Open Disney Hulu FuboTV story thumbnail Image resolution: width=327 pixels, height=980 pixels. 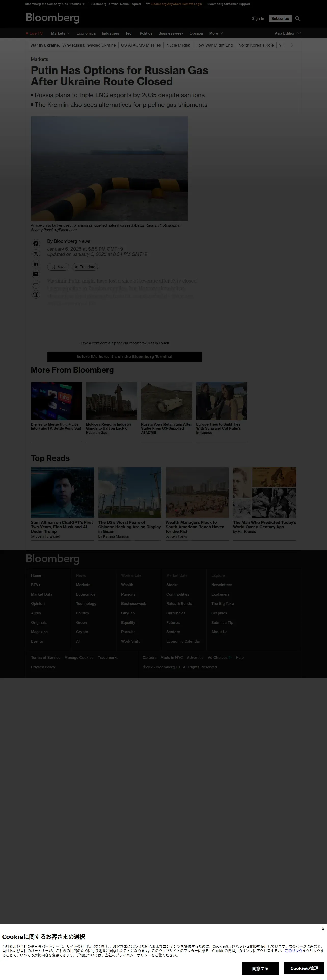(56, 401)
